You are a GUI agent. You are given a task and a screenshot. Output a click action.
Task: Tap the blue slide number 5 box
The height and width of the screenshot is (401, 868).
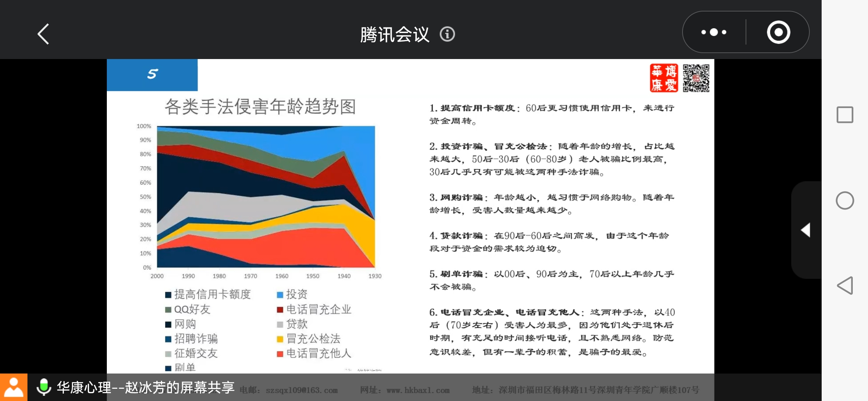click(x=152, y=75)
